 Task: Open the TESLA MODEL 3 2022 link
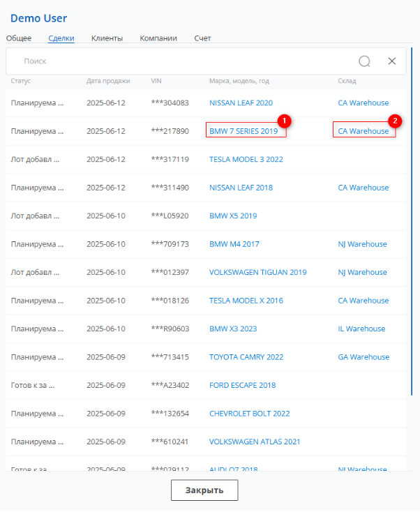246,159
